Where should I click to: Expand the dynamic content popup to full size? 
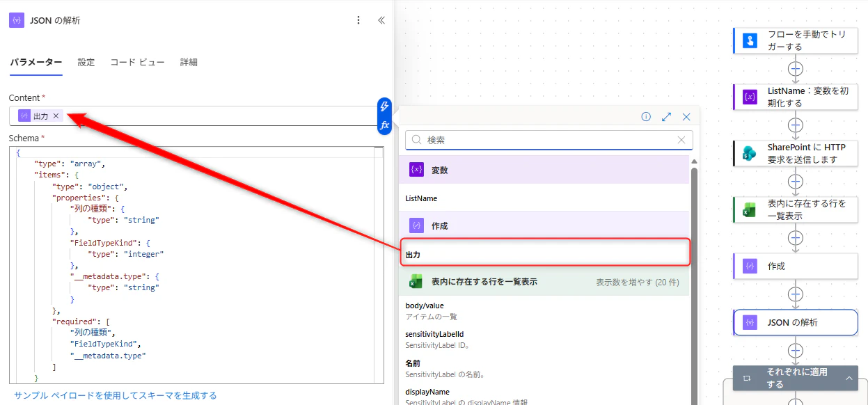coord(666,117)
